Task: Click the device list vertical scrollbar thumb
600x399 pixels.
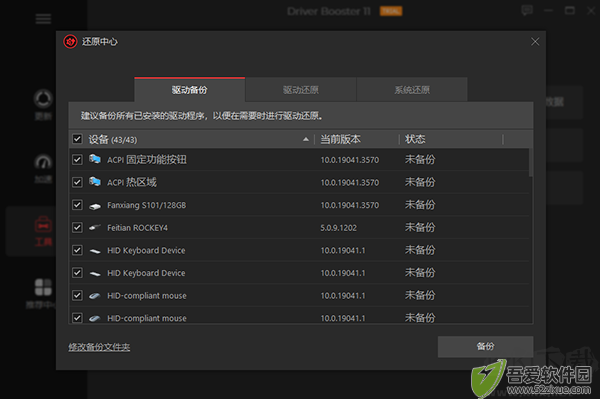Action: tap(531, 163)
